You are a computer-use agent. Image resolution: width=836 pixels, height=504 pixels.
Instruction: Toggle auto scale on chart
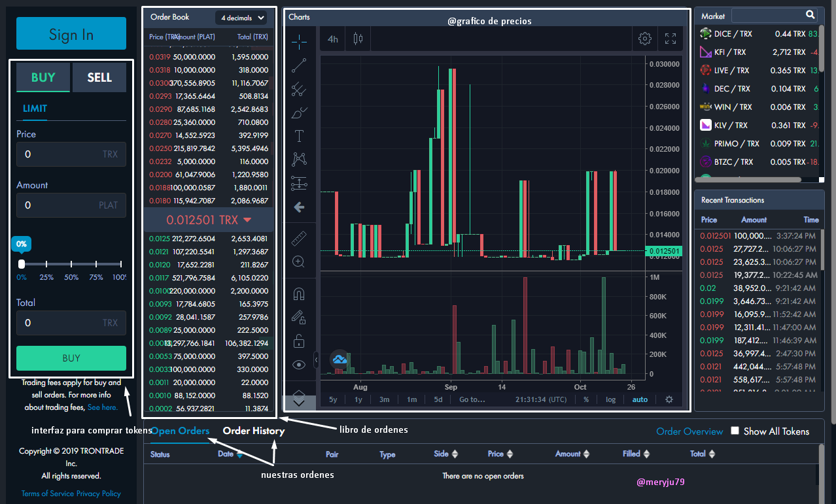pos(640,399)
